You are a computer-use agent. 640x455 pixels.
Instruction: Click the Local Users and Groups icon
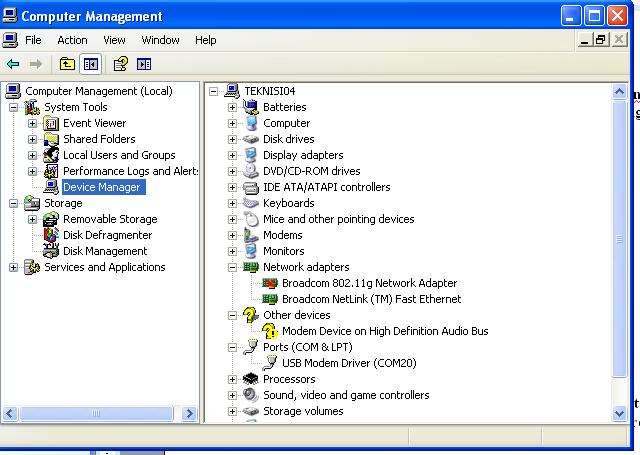point(51,155)
